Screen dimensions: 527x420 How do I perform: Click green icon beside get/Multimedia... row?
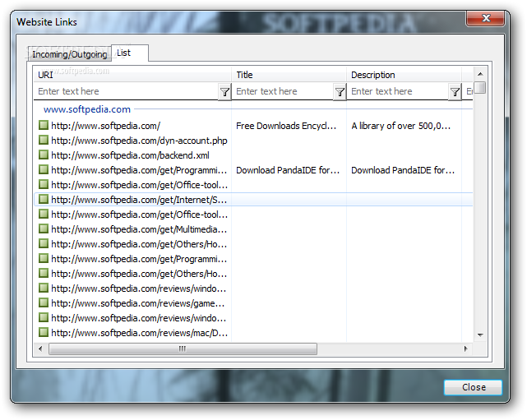44,228
